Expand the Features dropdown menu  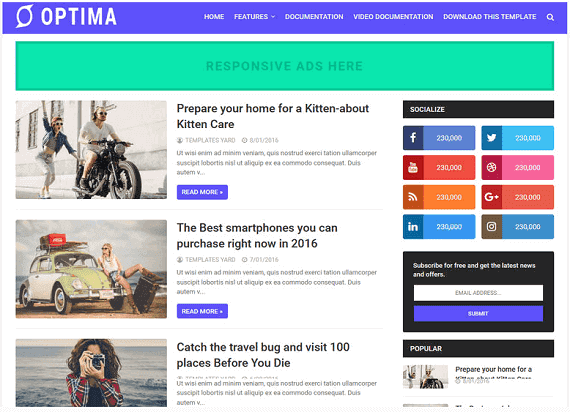click(x=254, y=17)
